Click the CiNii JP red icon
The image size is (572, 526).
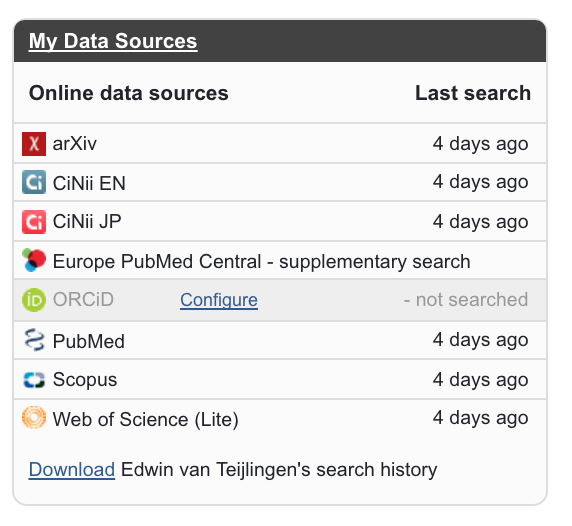point(34,221)
